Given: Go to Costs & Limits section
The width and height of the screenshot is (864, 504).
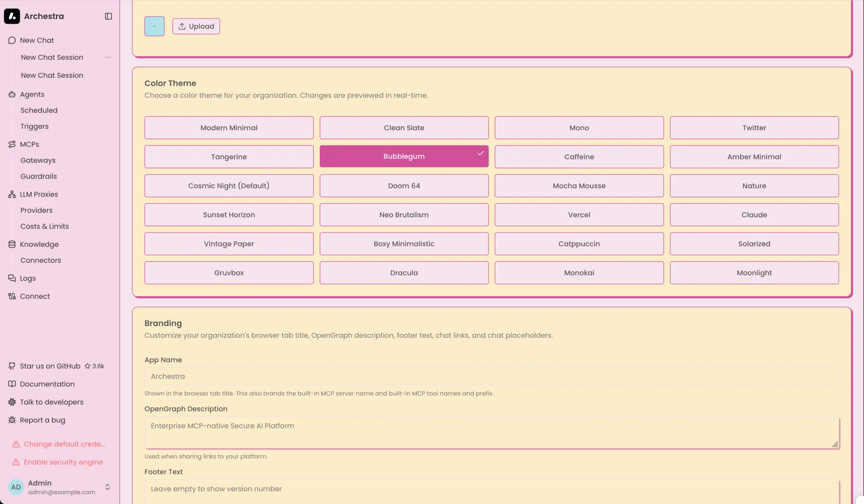Looking at the screenshot, I should coord(44,226).
